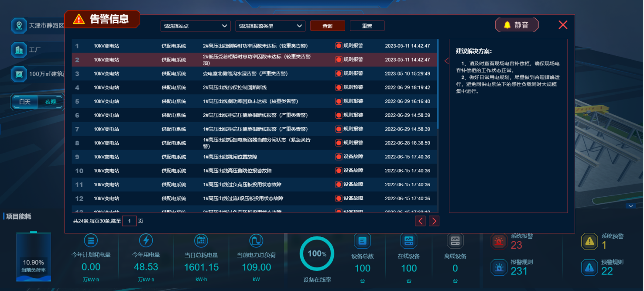Select alarm row 1#高压出线过负荷压板投用状态故障
The image size is (644, 291).
click(254, 185)
